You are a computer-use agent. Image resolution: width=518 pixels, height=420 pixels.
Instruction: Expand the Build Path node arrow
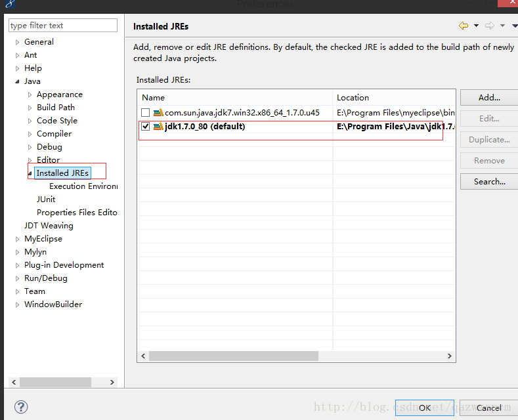30,108
